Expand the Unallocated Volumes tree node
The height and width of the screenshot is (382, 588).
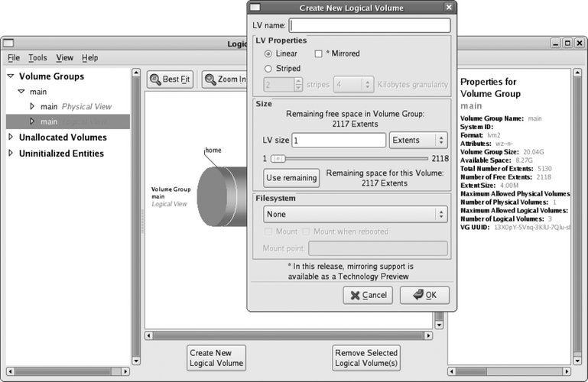click(x=11, y=138)
